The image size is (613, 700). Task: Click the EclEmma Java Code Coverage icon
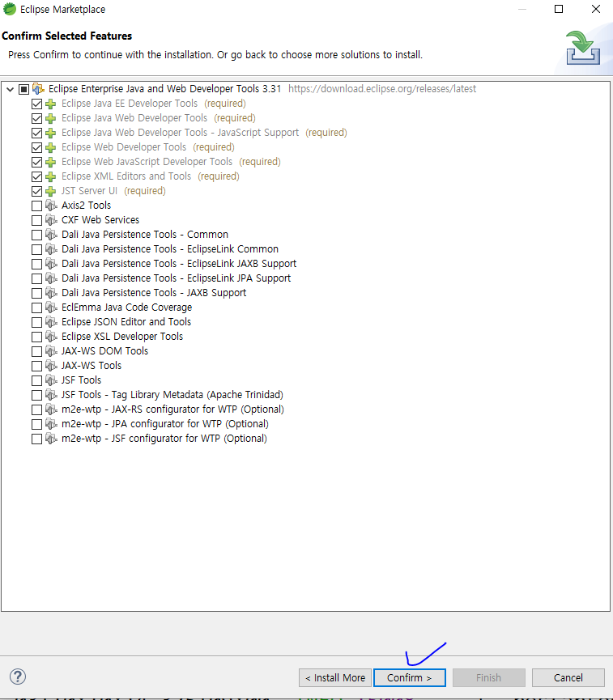point(51,308)
